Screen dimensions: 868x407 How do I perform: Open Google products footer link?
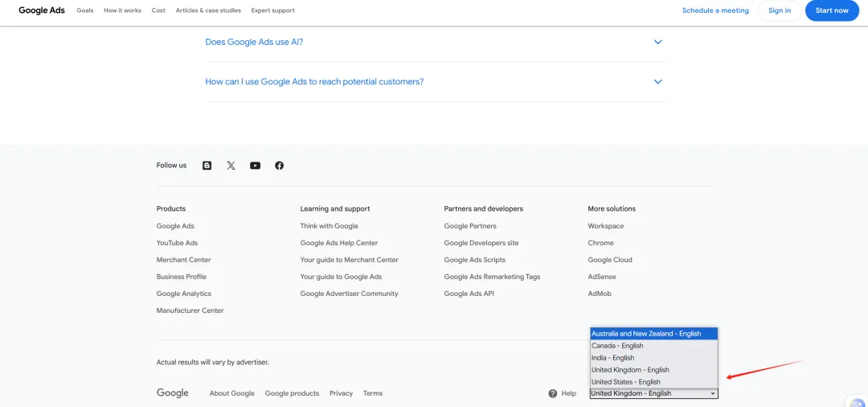pos(292,393)
